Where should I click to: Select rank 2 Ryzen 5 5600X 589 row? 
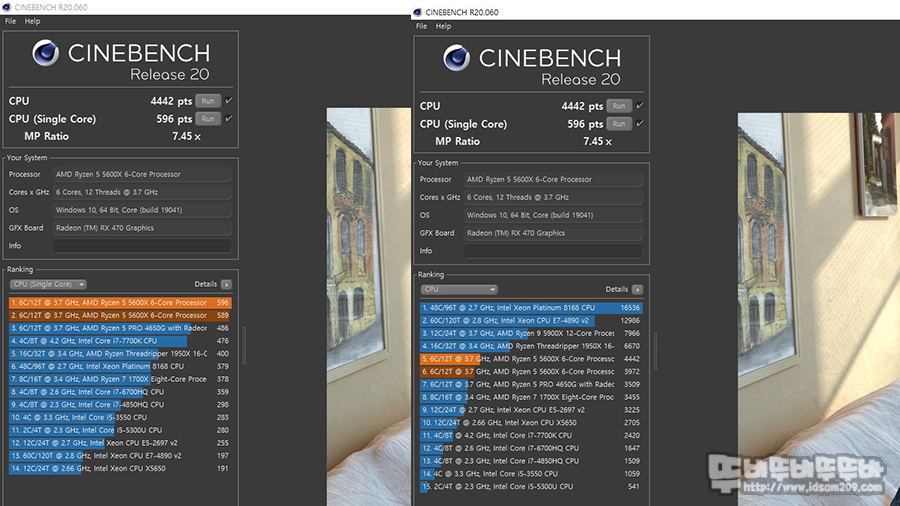coord(120,316)
